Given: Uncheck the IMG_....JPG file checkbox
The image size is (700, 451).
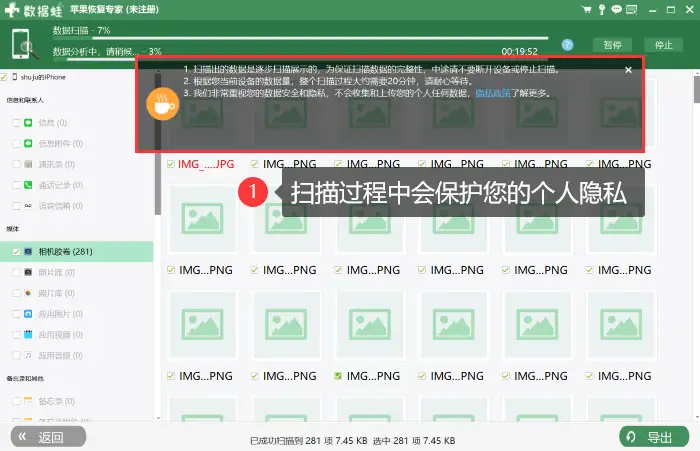Looking at the screenshot, I should 171,164.
